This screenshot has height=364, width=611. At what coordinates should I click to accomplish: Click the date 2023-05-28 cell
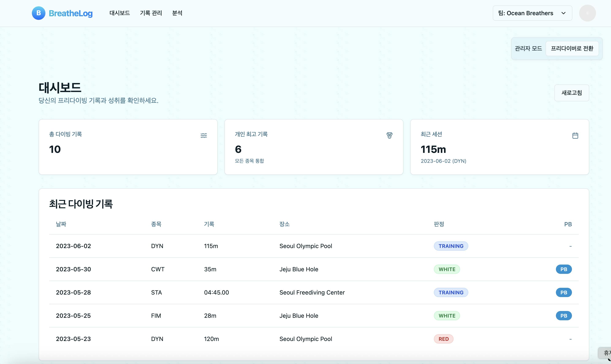coord(73,292)
